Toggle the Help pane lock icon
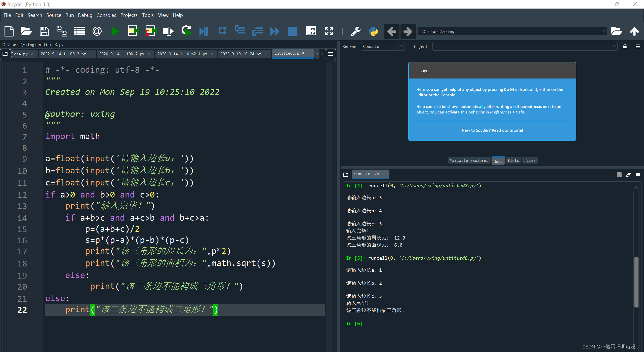The image size is (644, 352). click(x=625, y=46)
